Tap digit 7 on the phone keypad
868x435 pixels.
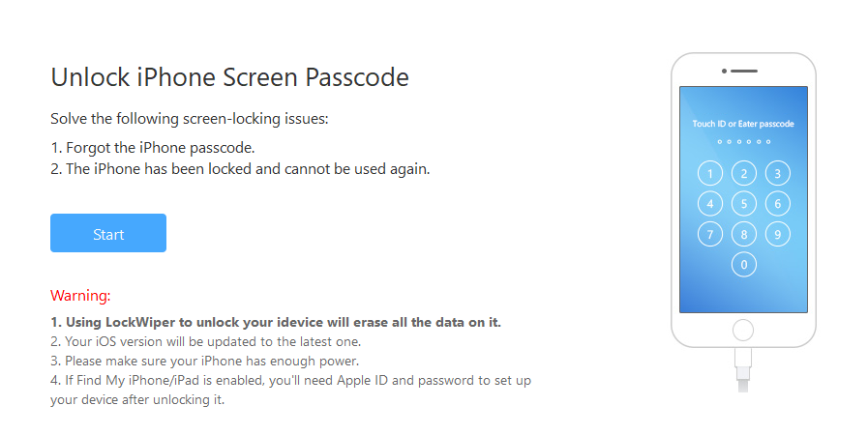[x=710, y=234]
